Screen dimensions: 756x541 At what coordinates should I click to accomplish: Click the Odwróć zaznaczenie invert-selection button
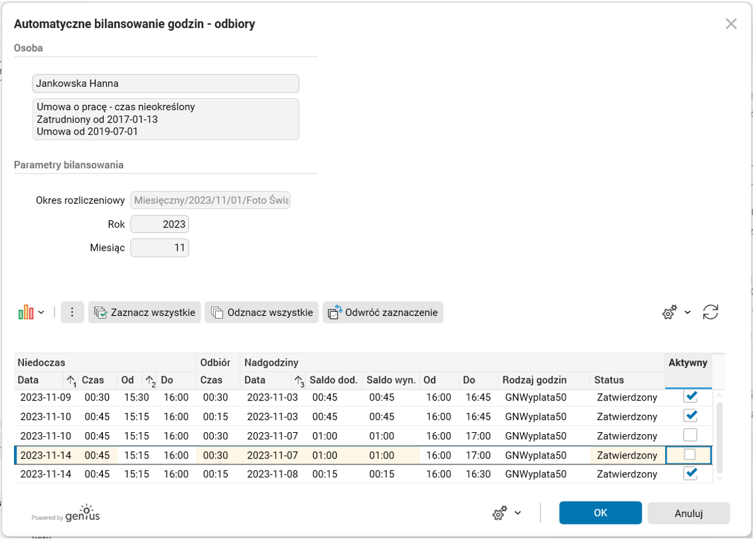[383, 312]
